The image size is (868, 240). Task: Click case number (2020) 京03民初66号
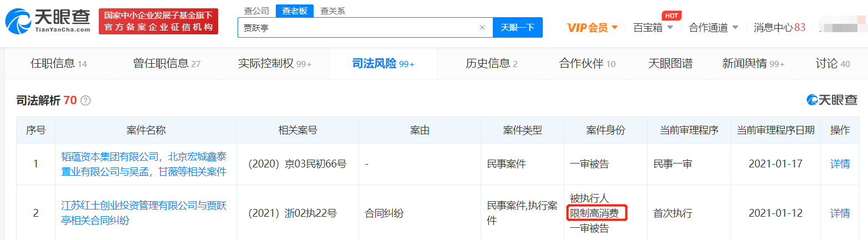(x=297, y=164)
